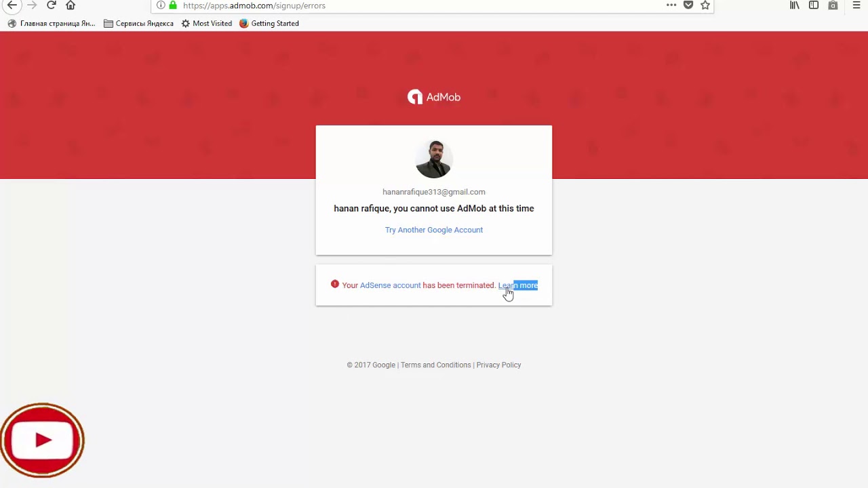
Task: Click the hananrafique313@gmail.com email text
Action: click(434, 192)
